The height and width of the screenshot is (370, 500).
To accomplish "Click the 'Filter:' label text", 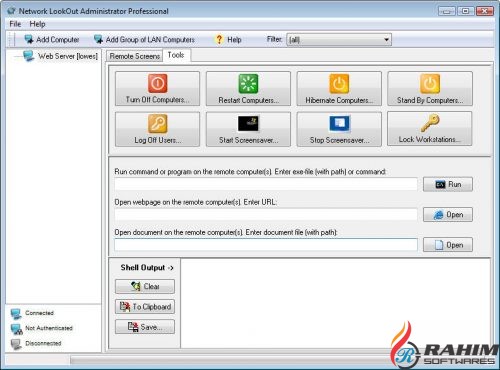I will point(274,39).
